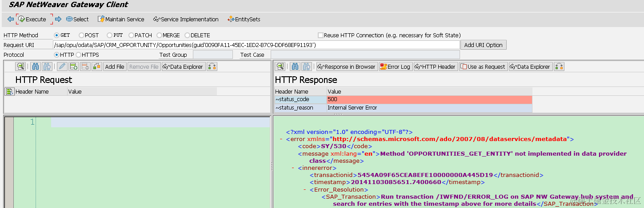Open the Select function in top toolbar
644x208 pixels.
click(77, 19)
